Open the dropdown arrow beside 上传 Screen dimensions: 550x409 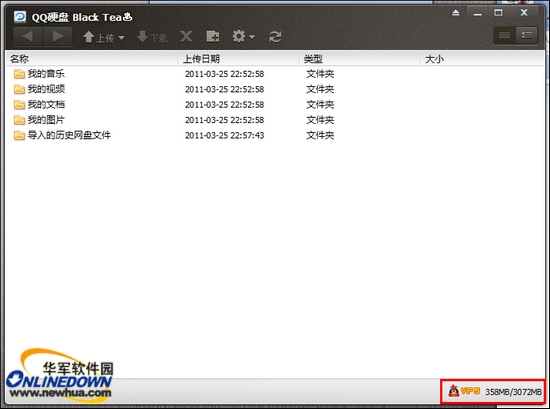[x=121, y=37]
